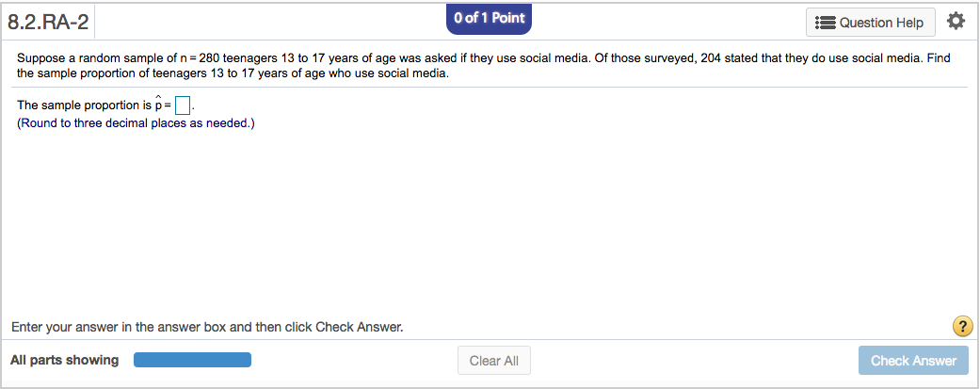This screenshot has width=980, height=389.
Task: Click the yellow question mark help icon
Action: (961, 327)
